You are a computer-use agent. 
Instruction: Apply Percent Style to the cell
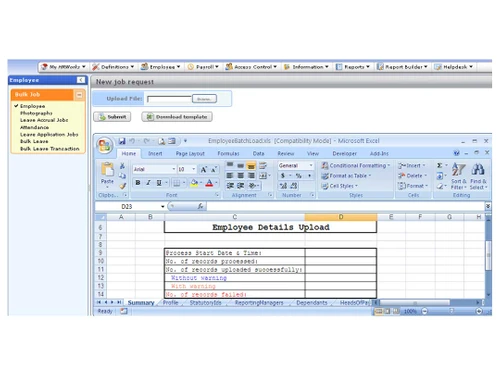pyautogui.click(x=299, y=175)
